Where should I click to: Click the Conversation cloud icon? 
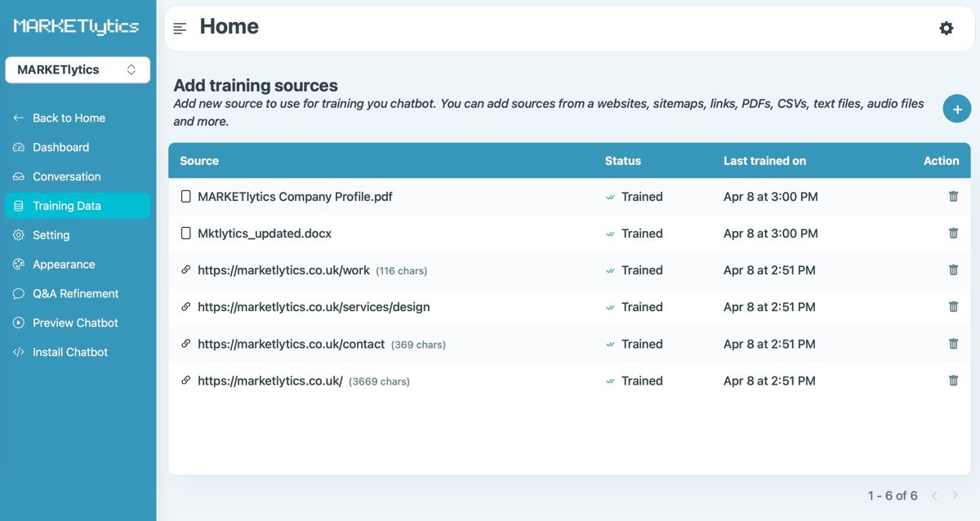pyautogui.click(x=19, y=177)
